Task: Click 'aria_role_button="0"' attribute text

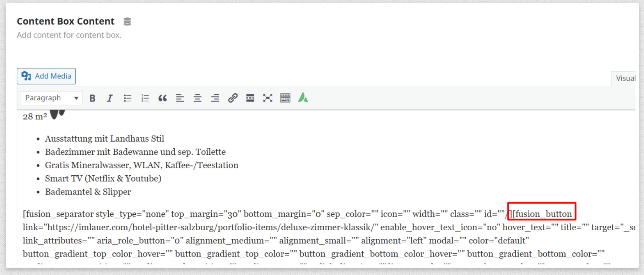Action: point(140,241)
